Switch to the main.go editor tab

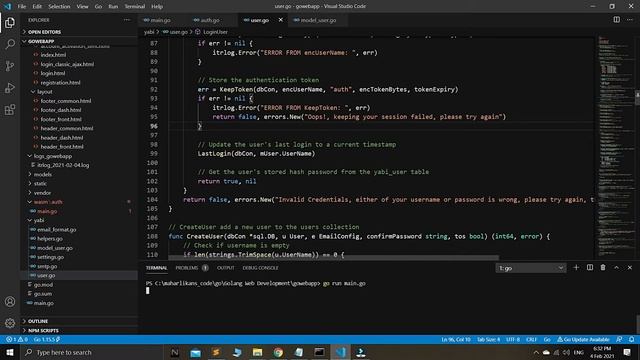[x=160, y=20]
